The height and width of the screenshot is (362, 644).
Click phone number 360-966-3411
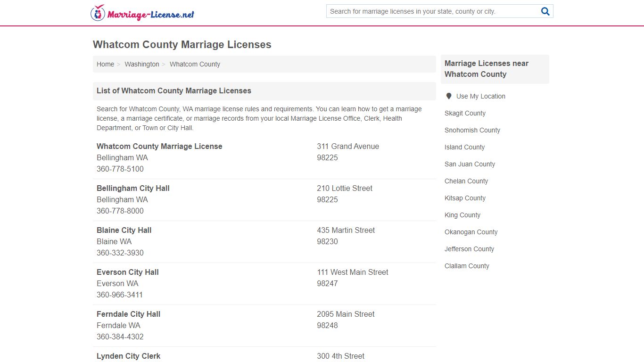click(120, 295)
